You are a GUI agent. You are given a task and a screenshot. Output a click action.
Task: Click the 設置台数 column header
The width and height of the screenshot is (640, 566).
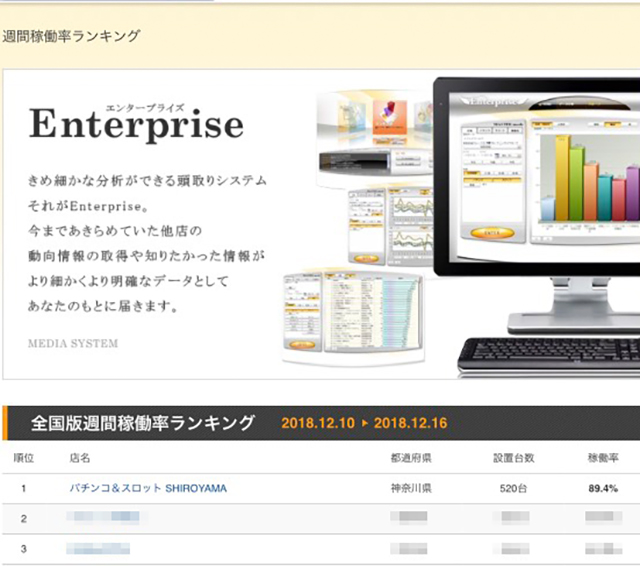click(513, 457)
